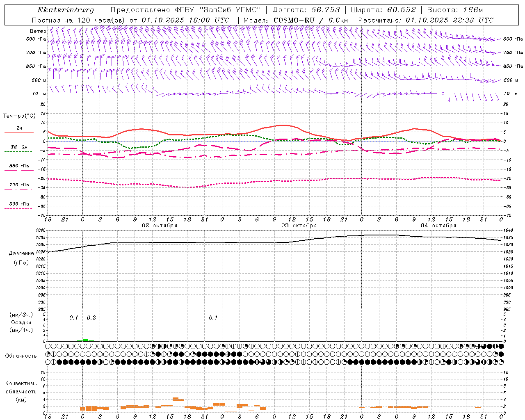This screenshot has height=420, width=525.
Task: Click the 02 октября date label
Action: point(160,226)
